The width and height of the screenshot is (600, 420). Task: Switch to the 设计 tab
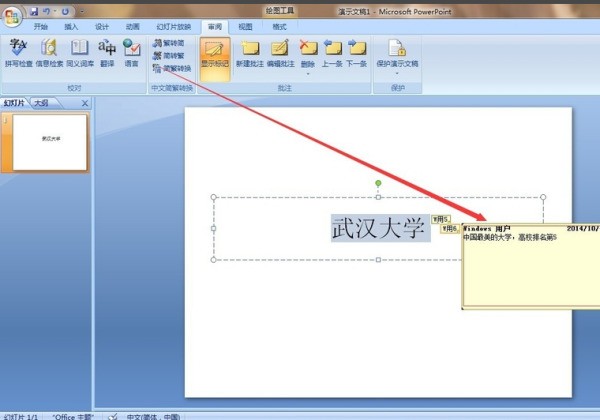[102, 27]
